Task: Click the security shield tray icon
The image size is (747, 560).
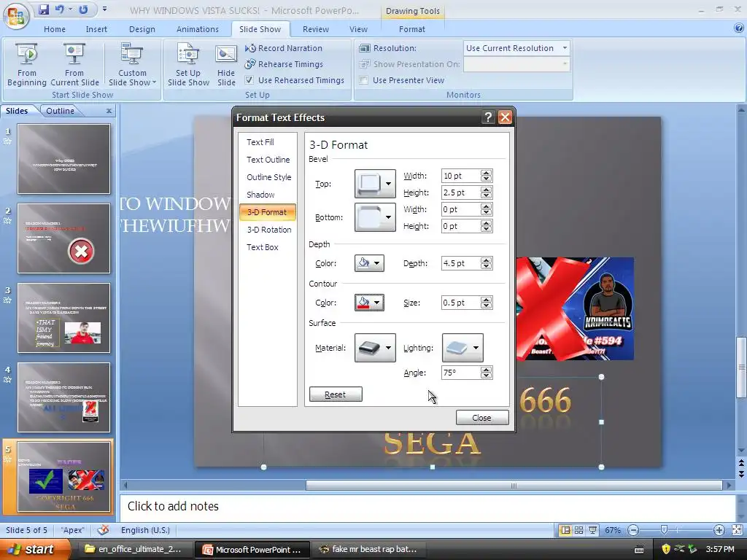Action: [665, 549]
